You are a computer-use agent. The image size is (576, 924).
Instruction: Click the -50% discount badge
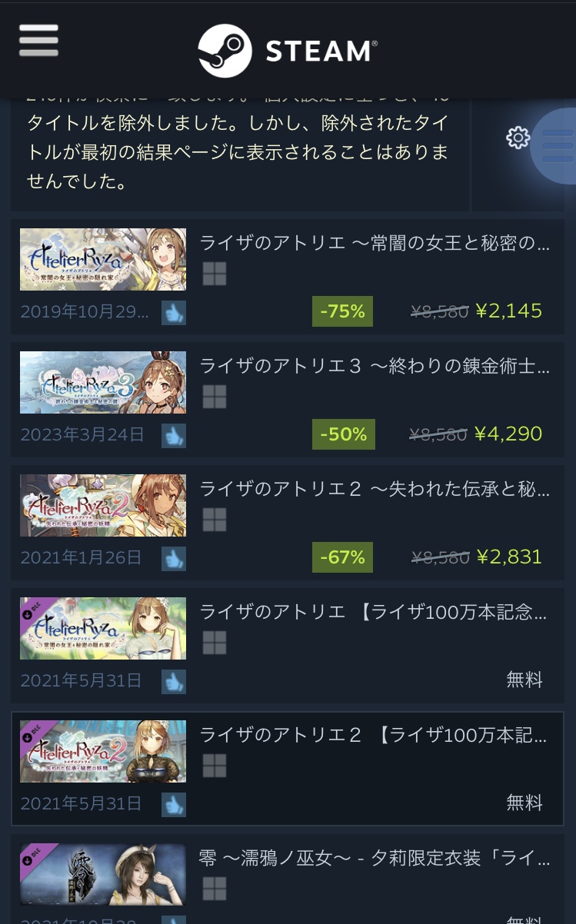coord(342,434)
